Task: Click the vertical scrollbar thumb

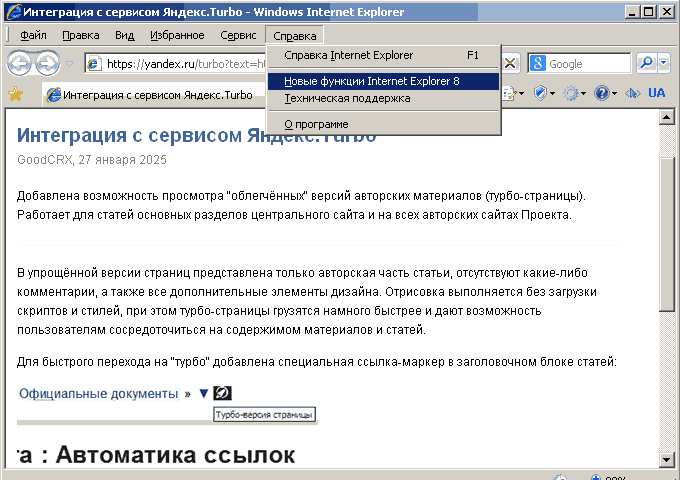Action: point(667,234)
